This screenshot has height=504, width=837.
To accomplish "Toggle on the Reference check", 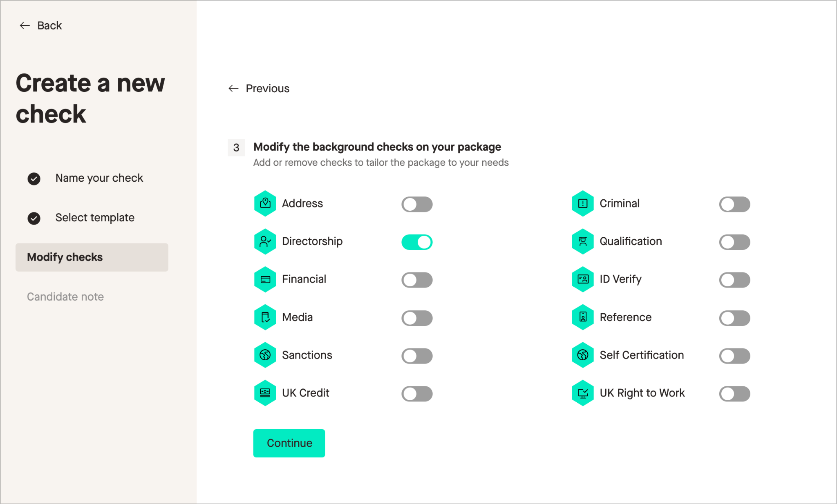I will click(x=734, y=318).
